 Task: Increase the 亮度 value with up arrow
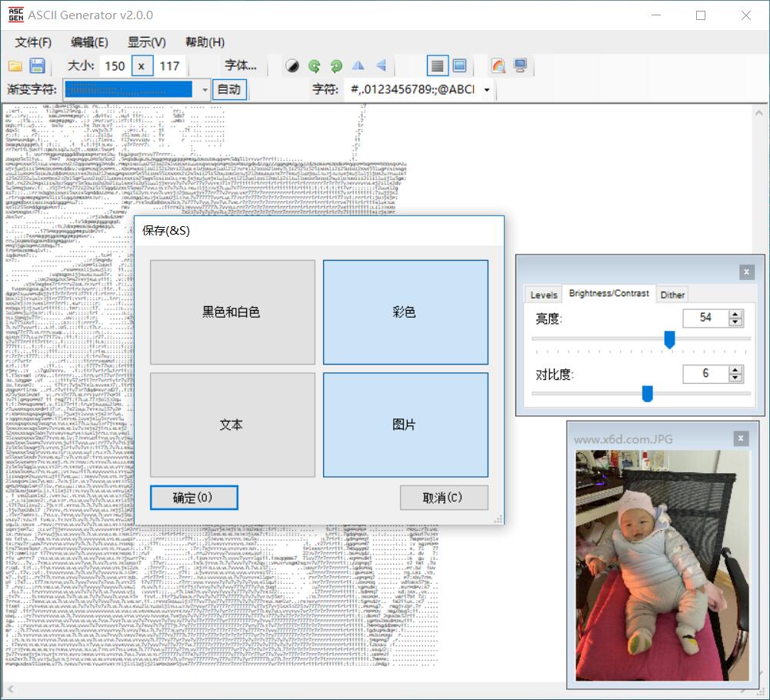point(736,314)
